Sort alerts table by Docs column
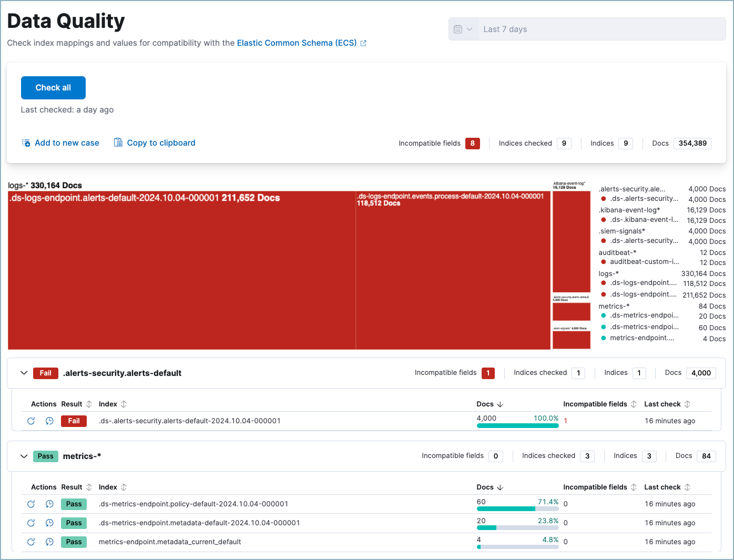The image size is (734, 560). tap(490, 404)
